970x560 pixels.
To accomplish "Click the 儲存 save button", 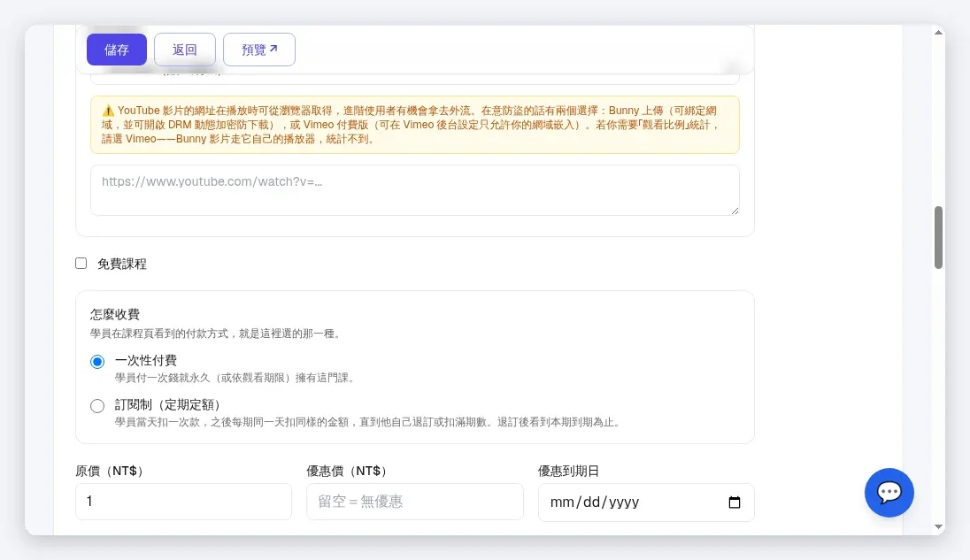I will click(x=116, y=50).
